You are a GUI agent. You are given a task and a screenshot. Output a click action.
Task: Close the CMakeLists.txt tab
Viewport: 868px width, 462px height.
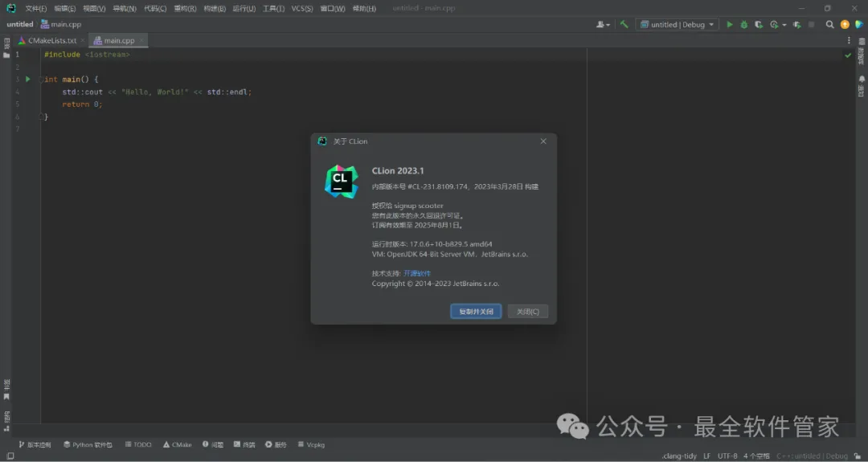pos(83,40)
